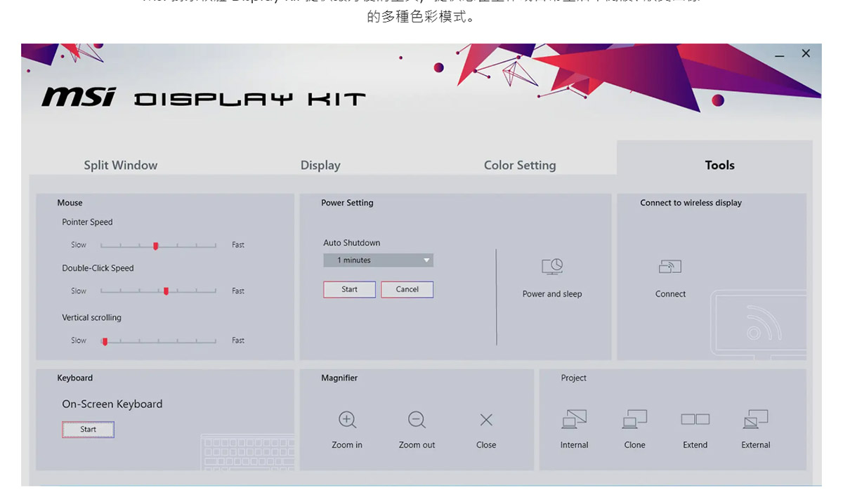Cancel the Auto Shutdown timer
Viewport: 843px width, 504px height.
click(407, 289)
